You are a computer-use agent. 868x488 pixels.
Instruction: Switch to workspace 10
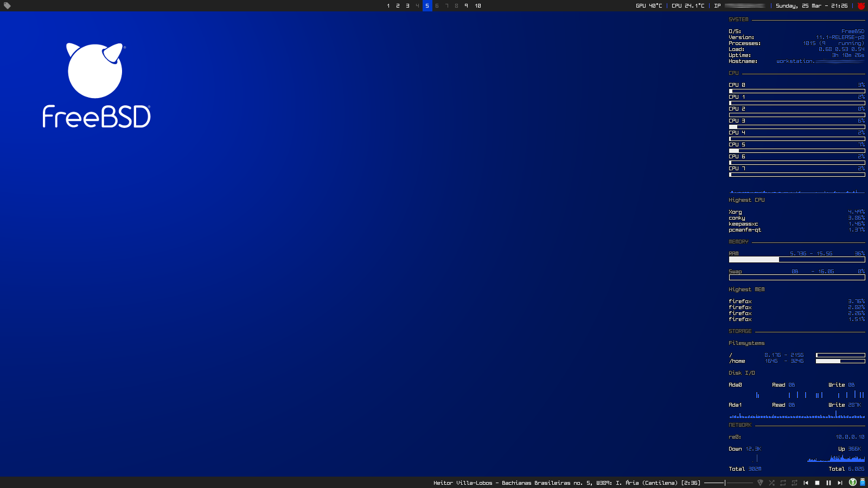(x=478, y=5)
